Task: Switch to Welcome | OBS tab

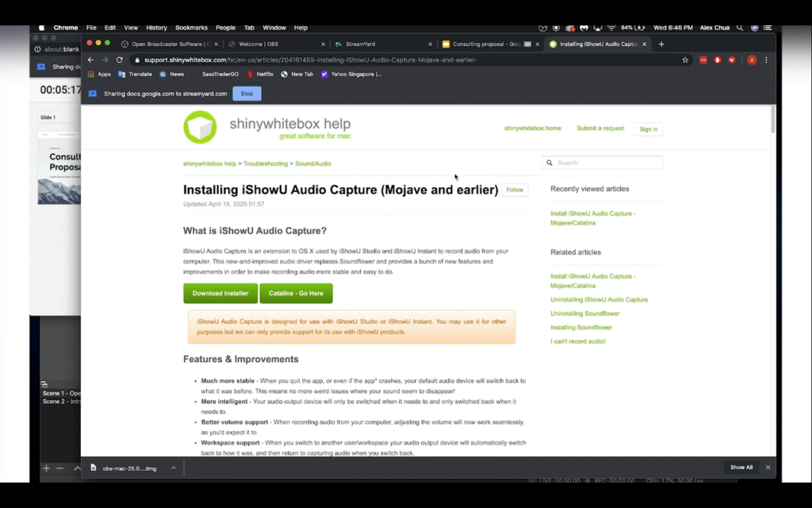Action: click(277, 44)
